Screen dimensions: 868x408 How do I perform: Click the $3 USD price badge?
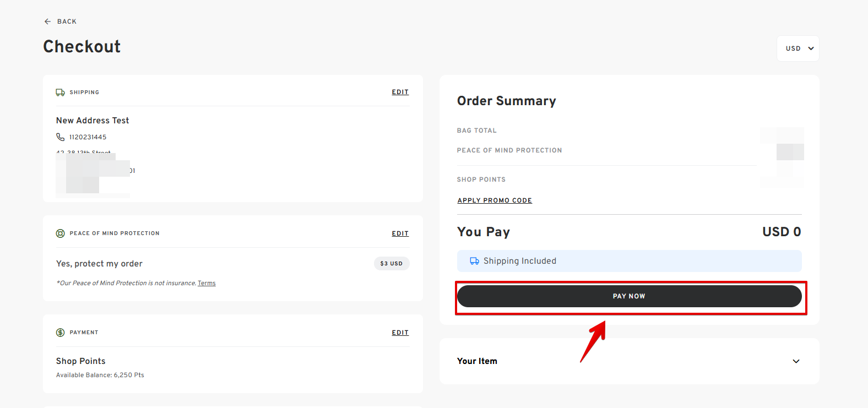[391, 264]
